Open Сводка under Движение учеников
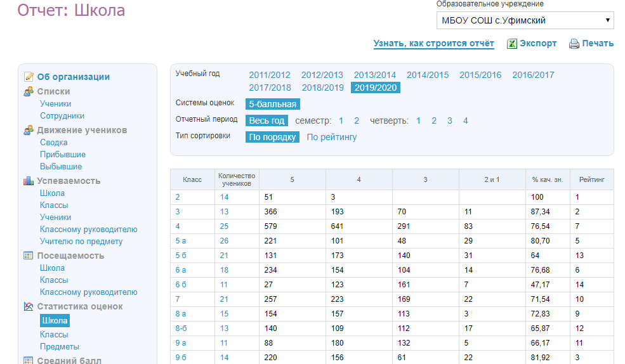This screenshot has height=364, width=625. pos(53,142)
